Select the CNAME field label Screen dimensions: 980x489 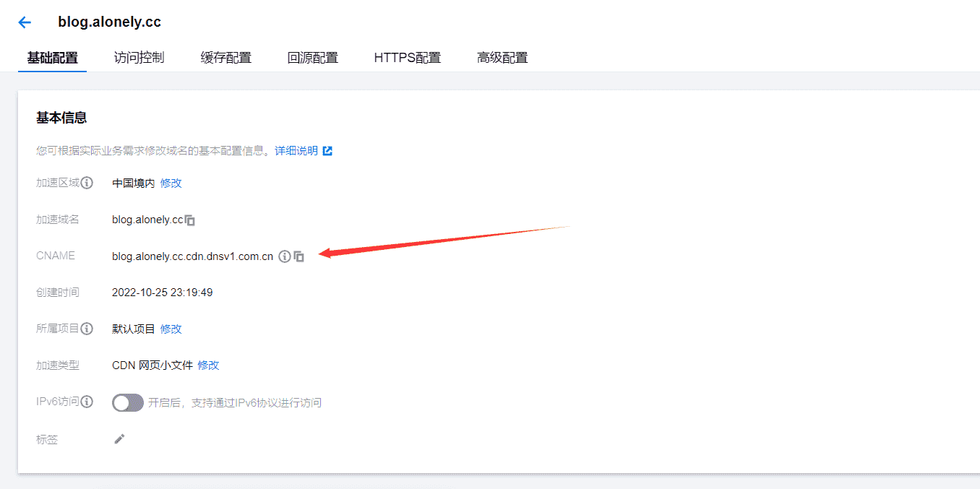(x=56, y=256)
